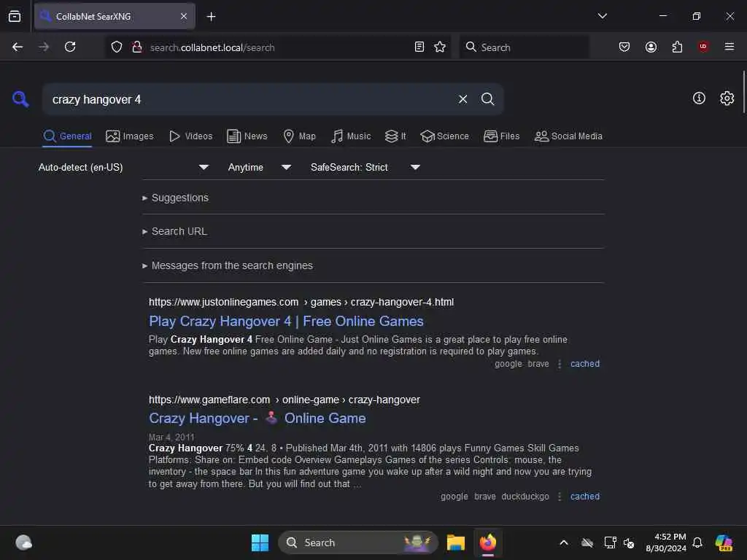The image size is (747, 560).
Task: Clear the search query with X icon
Action: point(462,99)
